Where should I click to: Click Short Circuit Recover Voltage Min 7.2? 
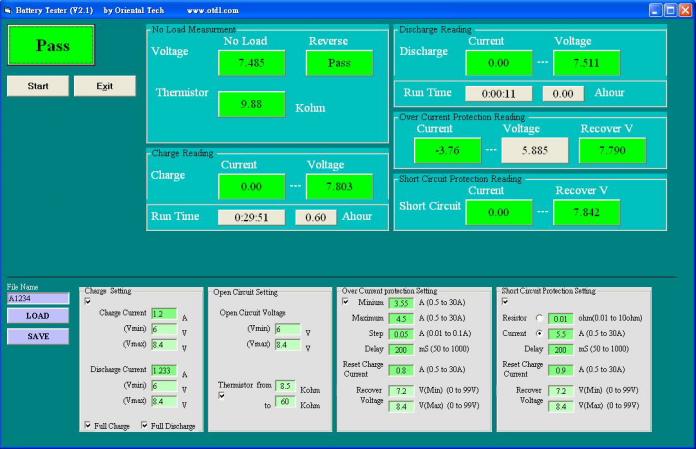click(561, 391)
